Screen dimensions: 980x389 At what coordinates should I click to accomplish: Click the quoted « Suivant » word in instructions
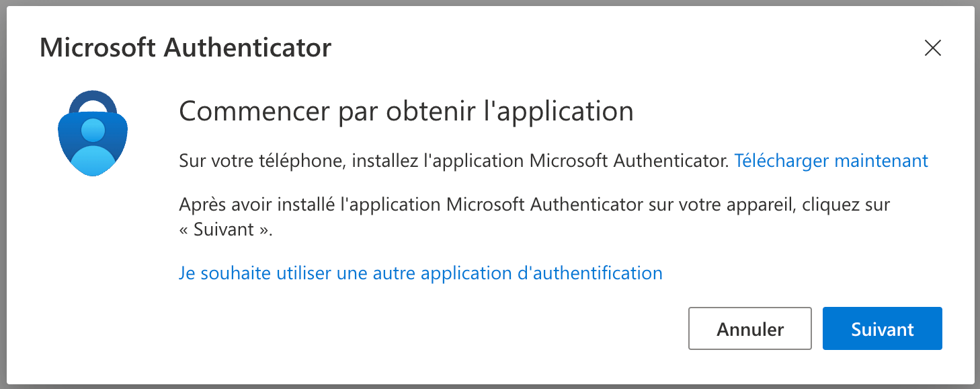[226, 229]
